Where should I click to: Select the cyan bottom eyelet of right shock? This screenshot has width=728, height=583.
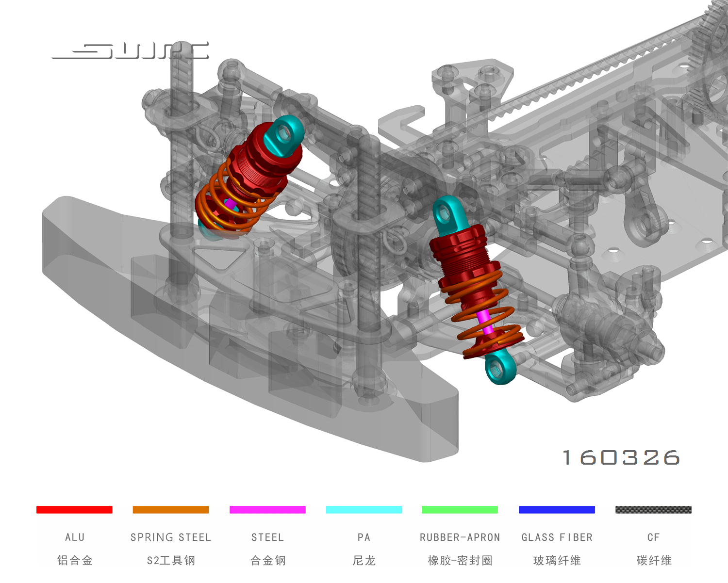click(x=500, y=369)
